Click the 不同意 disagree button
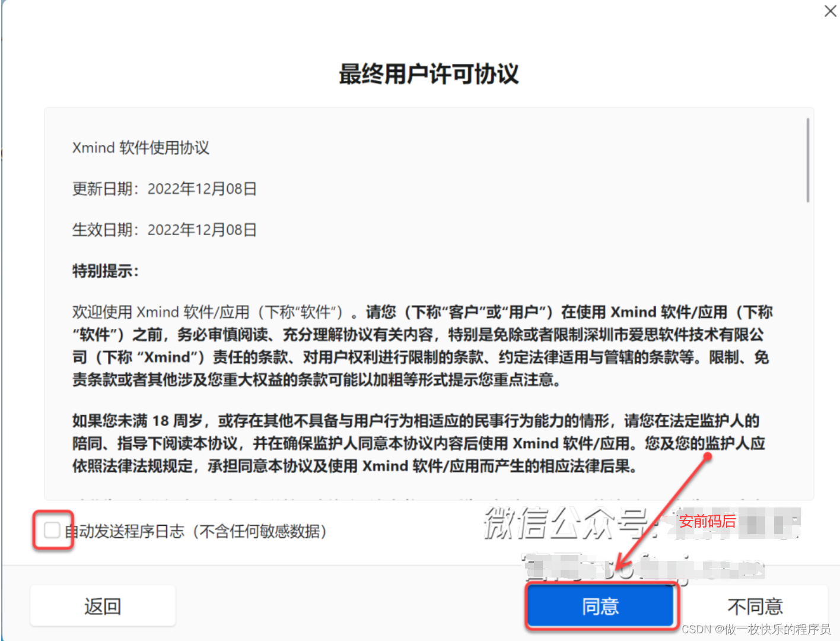This screenshot has width=840, height=641. pyautogui.click(x=755, y=606)
